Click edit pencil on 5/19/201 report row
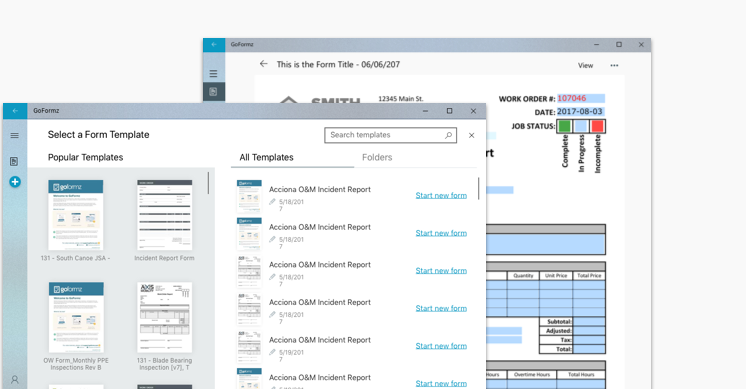Viewport: 746px width, 389px height. [272, 352]
